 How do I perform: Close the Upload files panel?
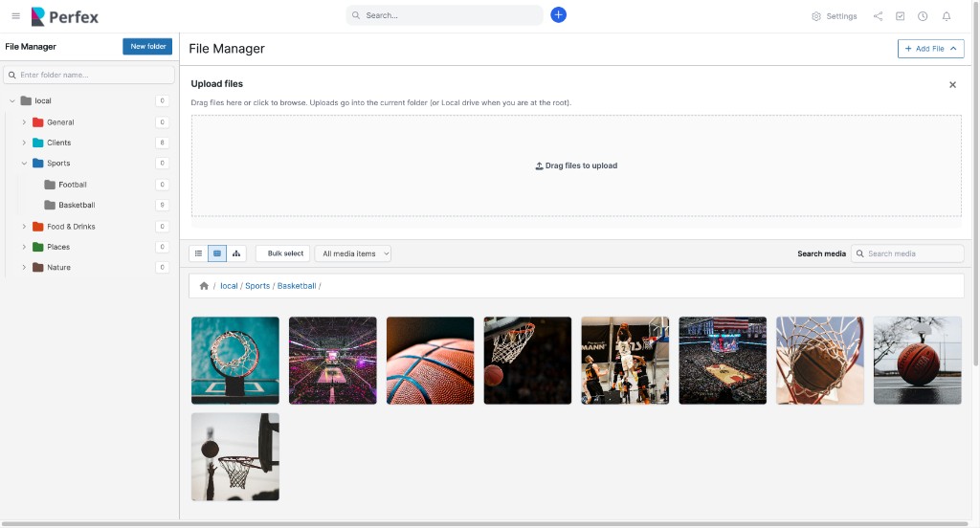[952, 85]
